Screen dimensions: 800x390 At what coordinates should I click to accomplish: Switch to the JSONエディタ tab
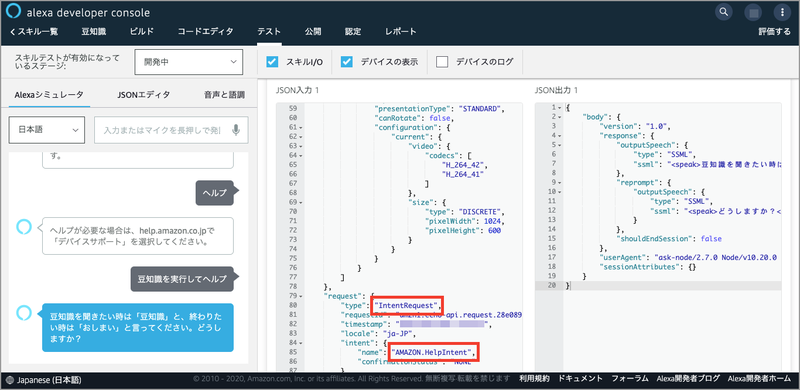tap(143, 94)
